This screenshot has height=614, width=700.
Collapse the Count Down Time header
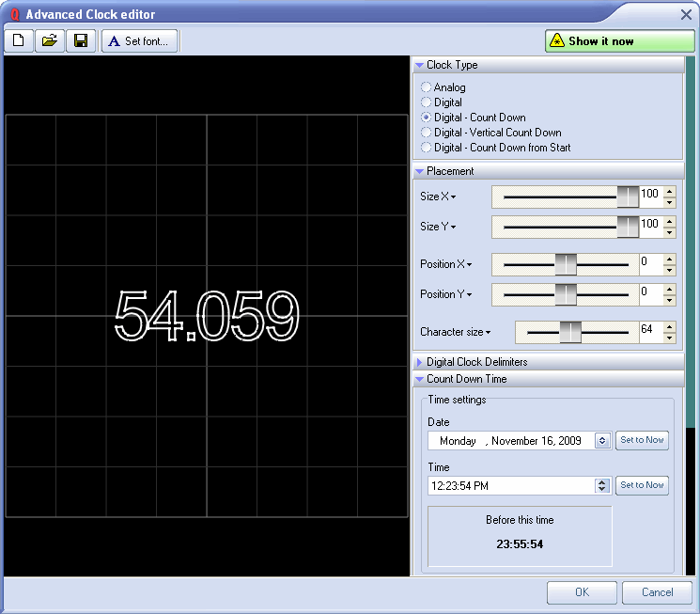(x=466, y=379)
